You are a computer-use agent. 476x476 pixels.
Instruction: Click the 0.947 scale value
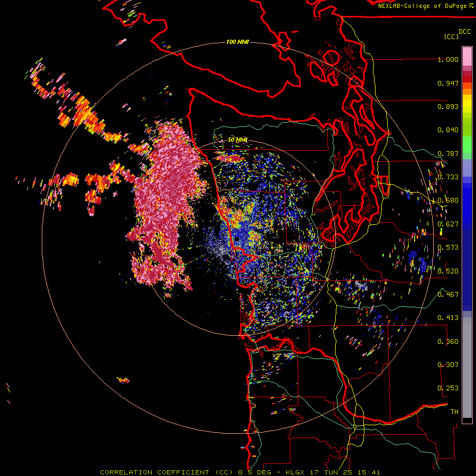[x=448, y=83]
